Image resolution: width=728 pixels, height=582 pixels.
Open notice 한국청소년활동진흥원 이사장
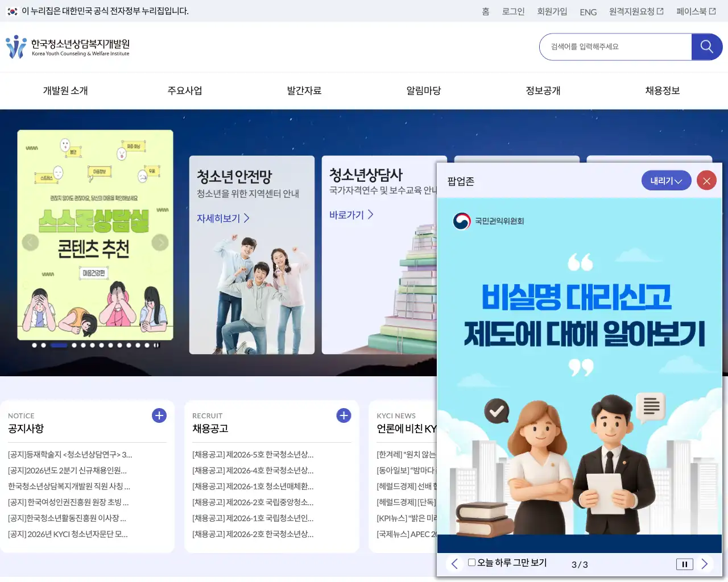pyautogui.click(x=67, y=518)
